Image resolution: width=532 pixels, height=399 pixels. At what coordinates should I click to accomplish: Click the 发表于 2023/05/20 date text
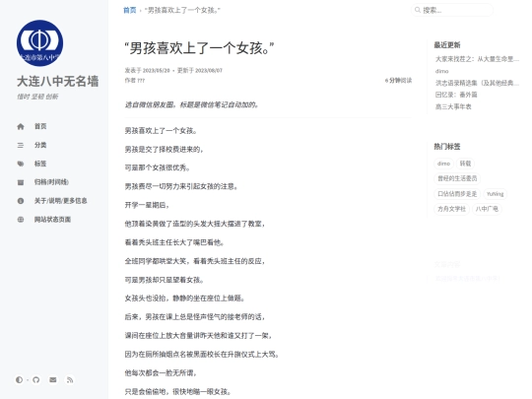147,70
